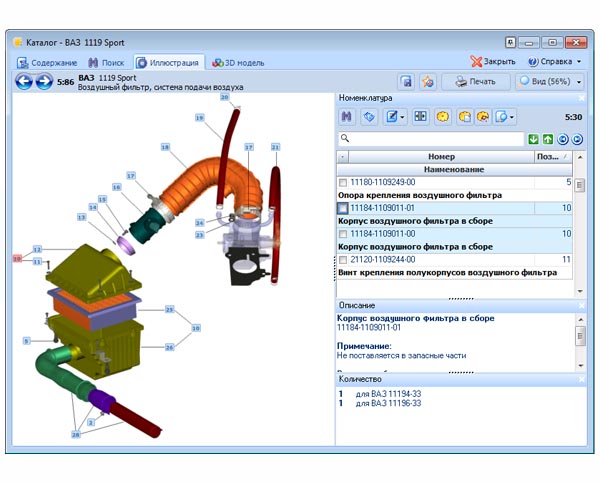
Task: Select the Иллюстрация tab
Action: tap(169, 63)
